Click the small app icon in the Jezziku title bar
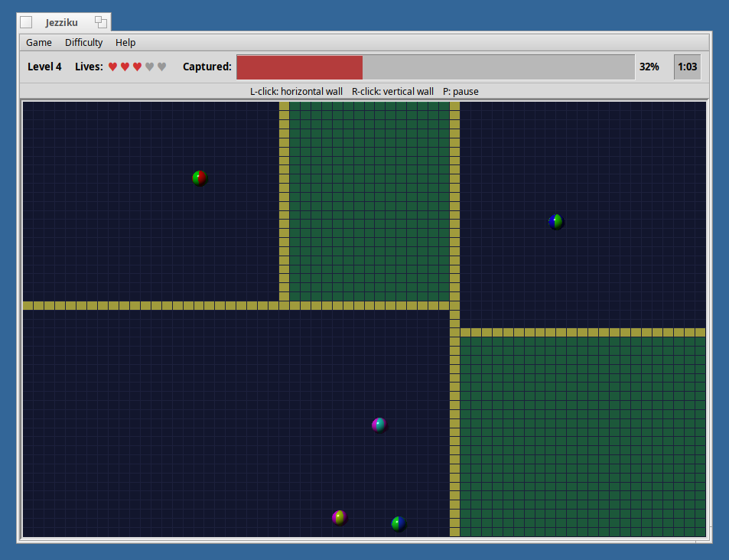729x560 pixels. pyautogui.click(x=25, y=22)
